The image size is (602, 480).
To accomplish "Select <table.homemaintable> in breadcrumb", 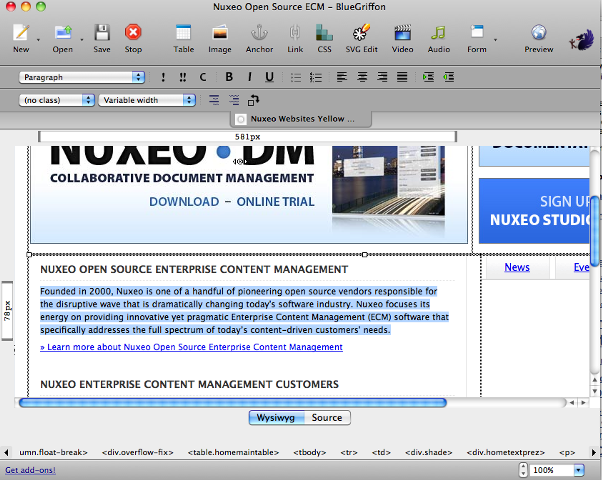I will point(233,452).
